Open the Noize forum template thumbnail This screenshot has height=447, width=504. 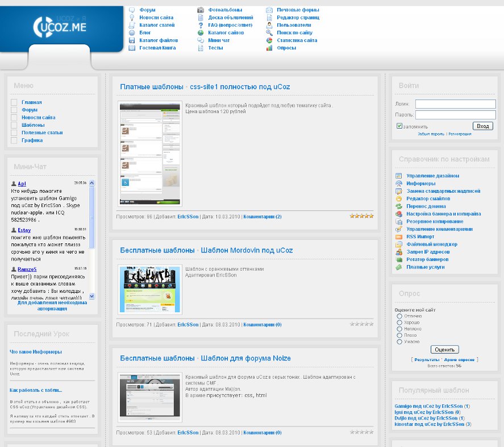150,398
